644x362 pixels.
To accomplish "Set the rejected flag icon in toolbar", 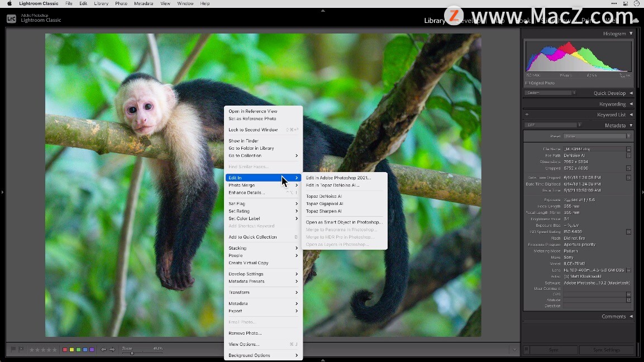I will pos(21,349).
